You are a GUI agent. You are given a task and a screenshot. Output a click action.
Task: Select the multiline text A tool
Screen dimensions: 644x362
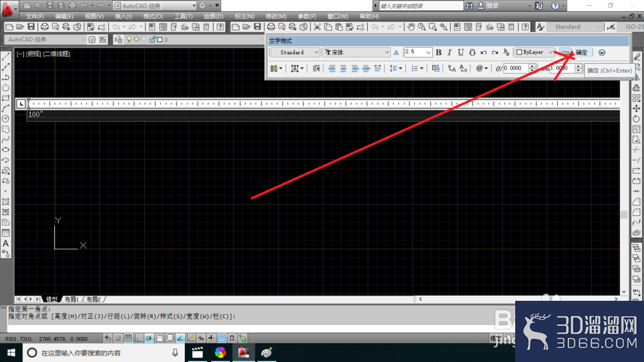[x=6, y=243]
